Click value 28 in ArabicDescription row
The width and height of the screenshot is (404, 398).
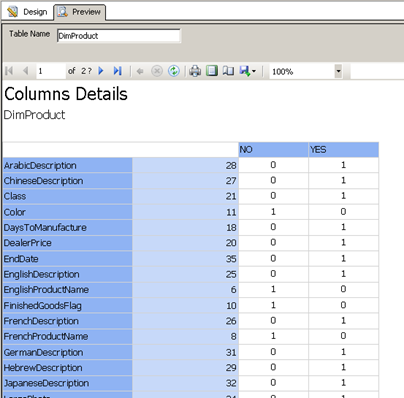click(185, 165)
